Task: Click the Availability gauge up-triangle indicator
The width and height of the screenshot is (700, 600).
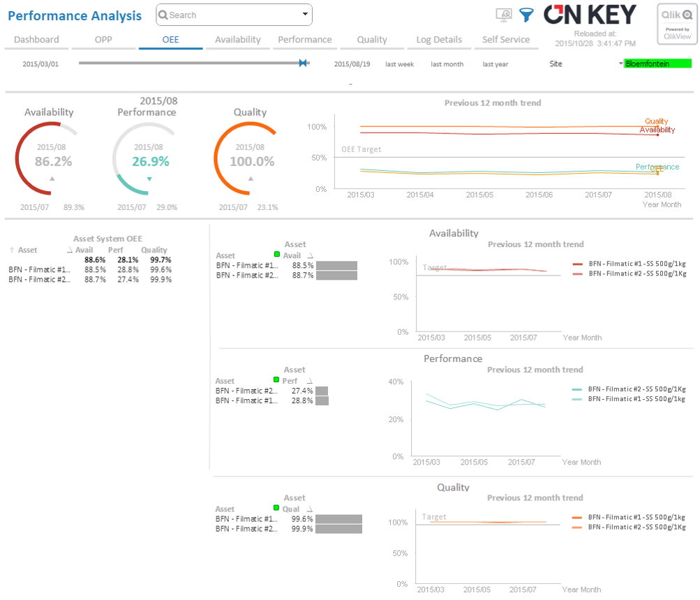Action: coord(52,179)
